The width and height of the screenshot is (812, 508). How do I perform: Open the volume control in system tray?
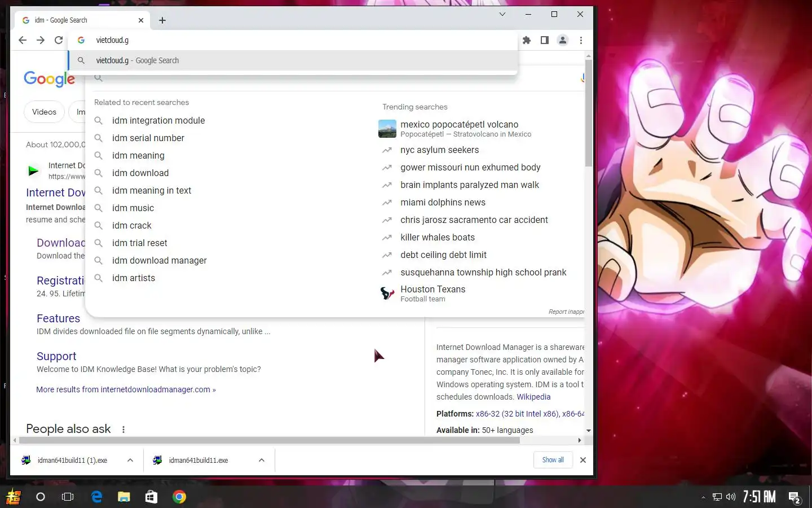[x=731, y=497]
